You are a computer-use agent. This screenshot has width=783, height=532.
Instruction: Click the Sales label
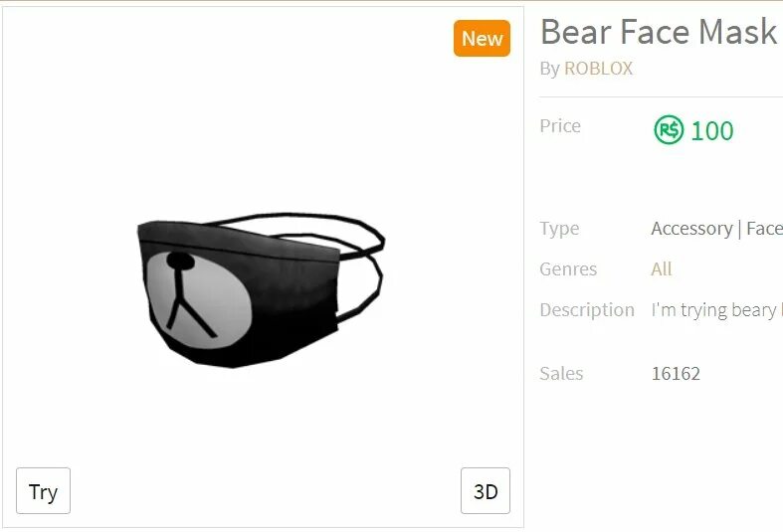pos(561,374)
